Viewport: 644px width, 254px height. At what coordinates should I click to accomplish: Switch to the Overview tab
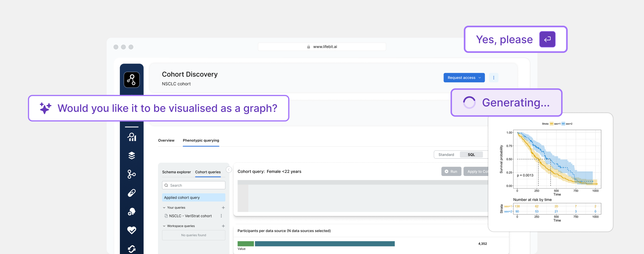(166, 140)
